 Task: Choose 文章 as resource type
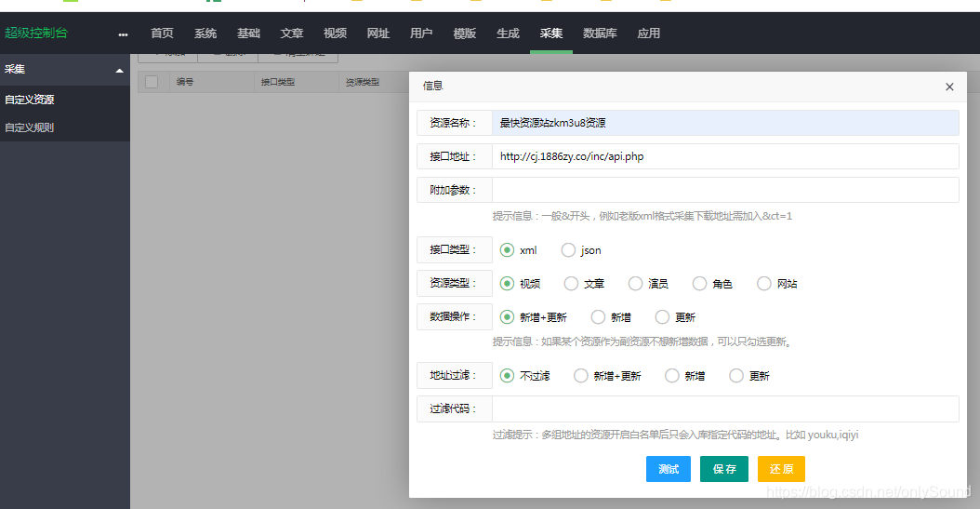click(x=571, y=284)
